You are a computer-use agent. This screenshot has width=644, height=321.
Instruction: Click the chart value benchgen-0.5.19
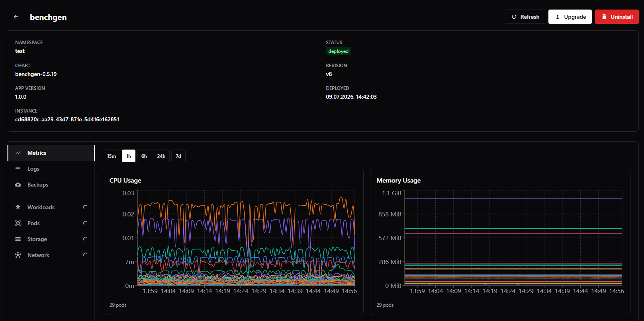tap(36, 74)
